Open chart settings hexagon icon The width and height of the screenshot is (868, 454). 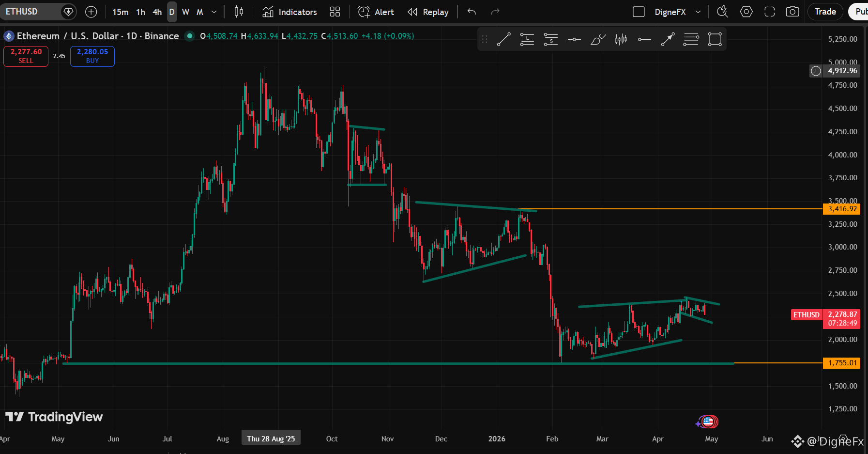(x=746, y=12)
